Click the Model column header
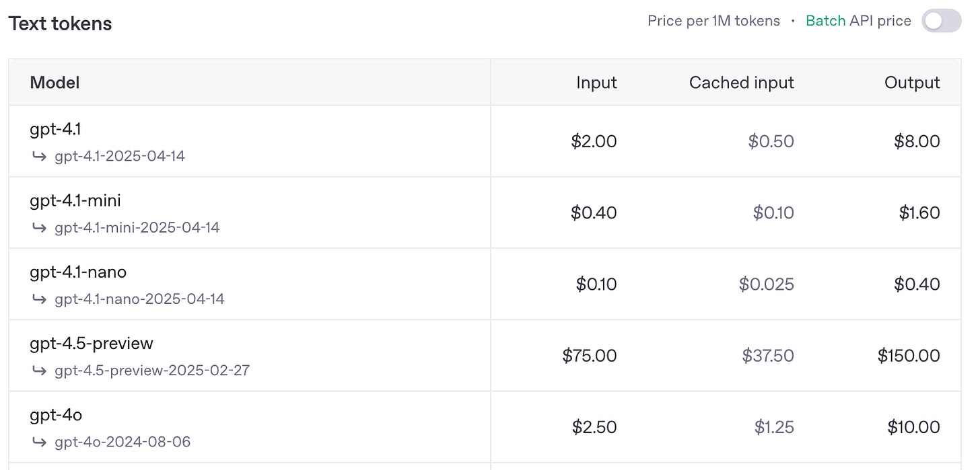This screenshot has height=470, width=980. [x=55, y=83]
